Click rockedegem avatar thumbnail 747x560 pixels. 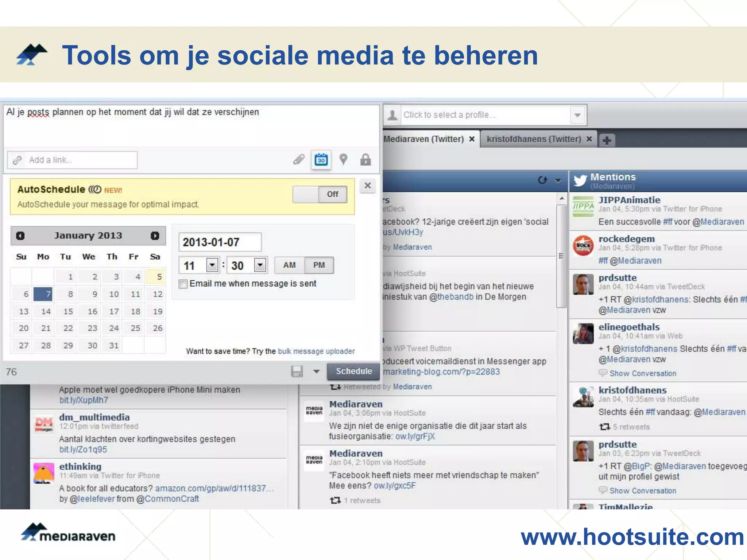point(583,245)
